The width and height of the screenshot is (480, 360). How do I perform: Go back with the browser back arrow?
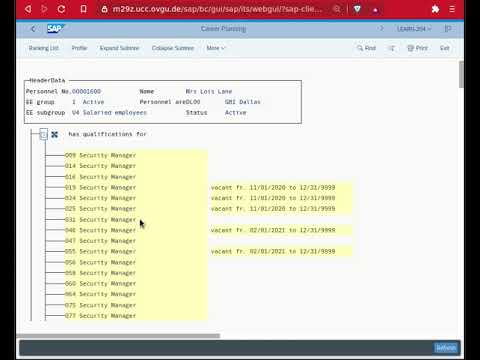28,9
